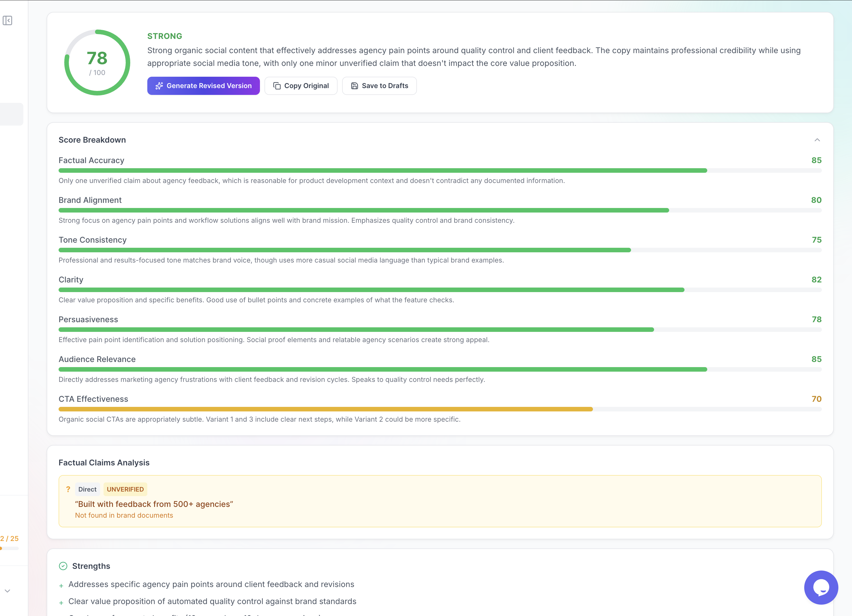
Task: Click the copy icon next to Copy Original
Action: (277, 86)
